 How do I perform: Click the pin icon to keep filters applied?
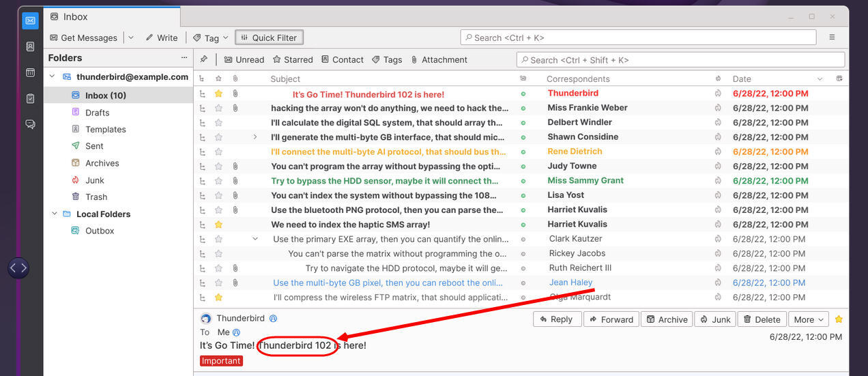click(203, 59)
